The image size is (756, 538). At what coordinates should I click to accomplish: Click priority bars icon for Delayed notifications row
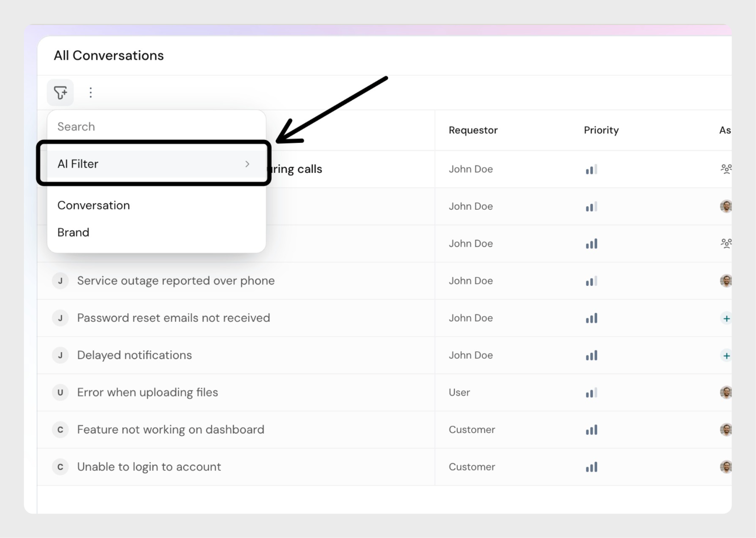[x=591, y=356]
